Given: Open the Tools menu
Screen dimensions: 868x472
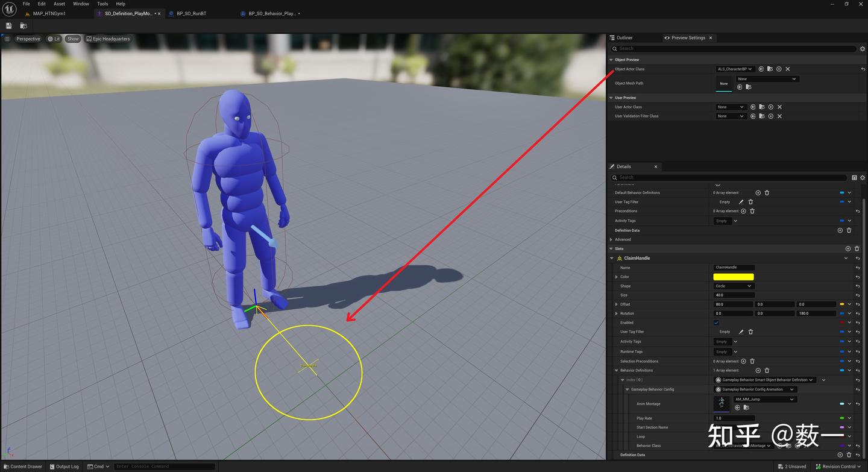Looking at the screenshot, I should point(102,4).
